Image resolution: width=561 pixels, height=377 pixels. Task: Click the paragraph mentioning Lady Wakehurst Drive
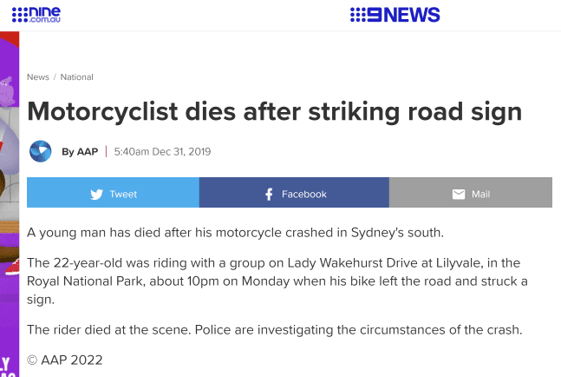[x=277, y=281]
